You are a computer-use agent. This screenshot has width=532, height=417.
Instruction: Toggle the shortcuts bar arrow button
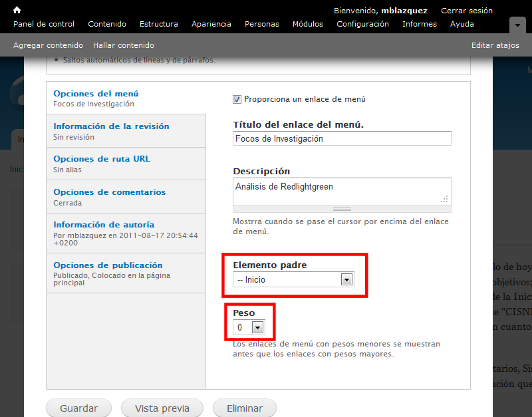[517, 25]
